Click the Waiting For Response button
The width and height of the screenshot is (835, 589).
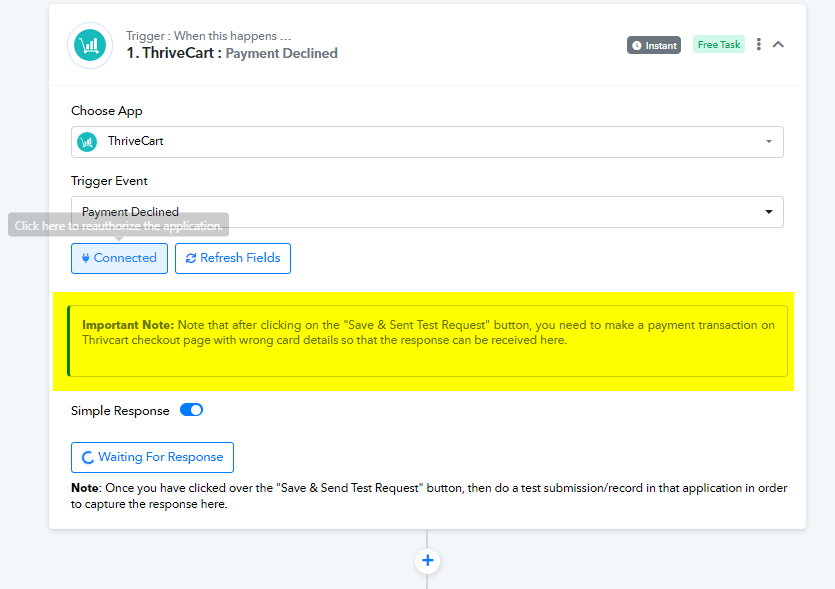pyautogui.click(x=152, y=457)
